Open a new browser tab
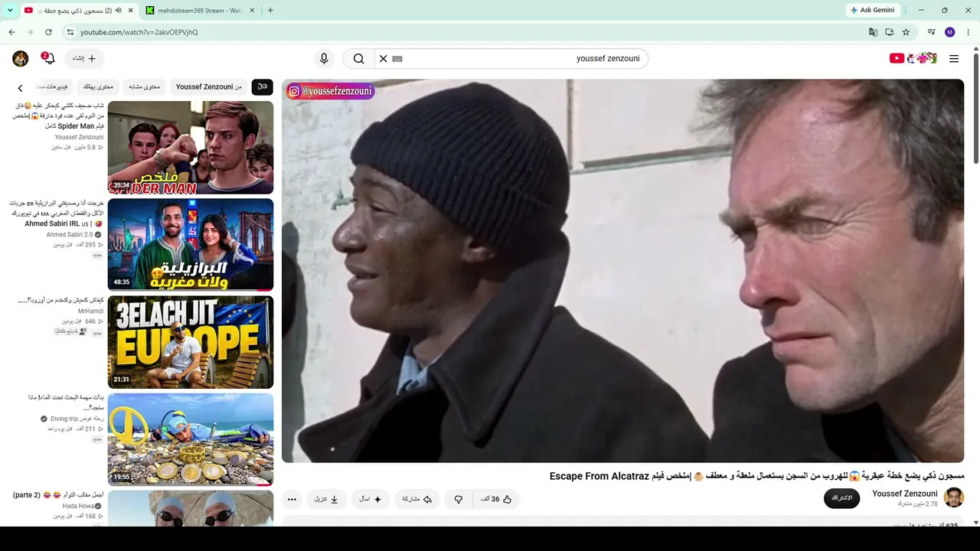980x551 pixels. pyautogui.click(x=270, y=10)
